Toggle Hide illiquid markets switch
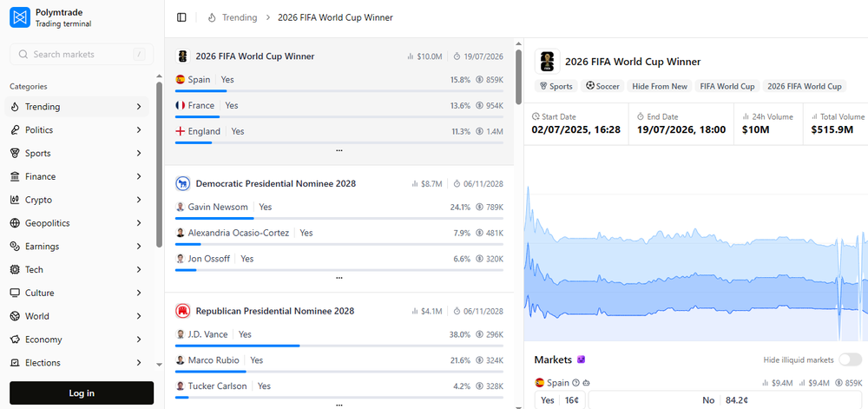This screenshot has height=409, width=868. (850, 360)
